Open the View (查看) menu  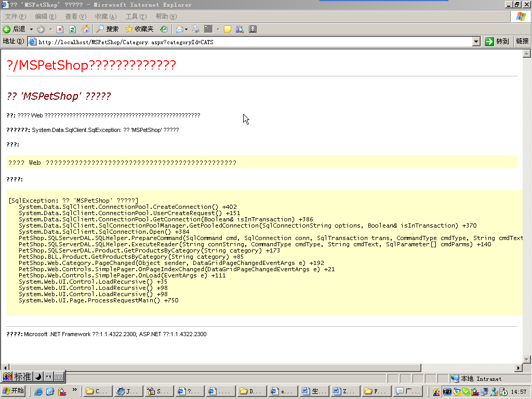[76, 17]
